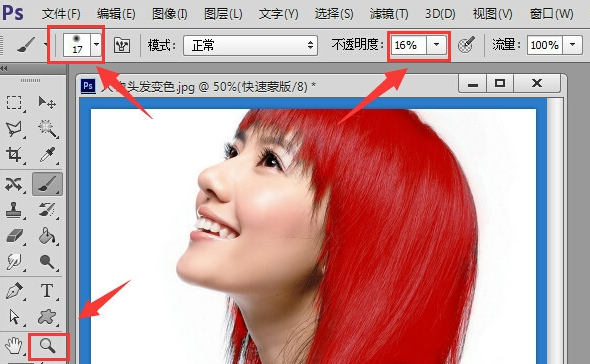590x364 pixels.
Task: Open the 文字(Y) menu
Action: [x=278, y=14]
